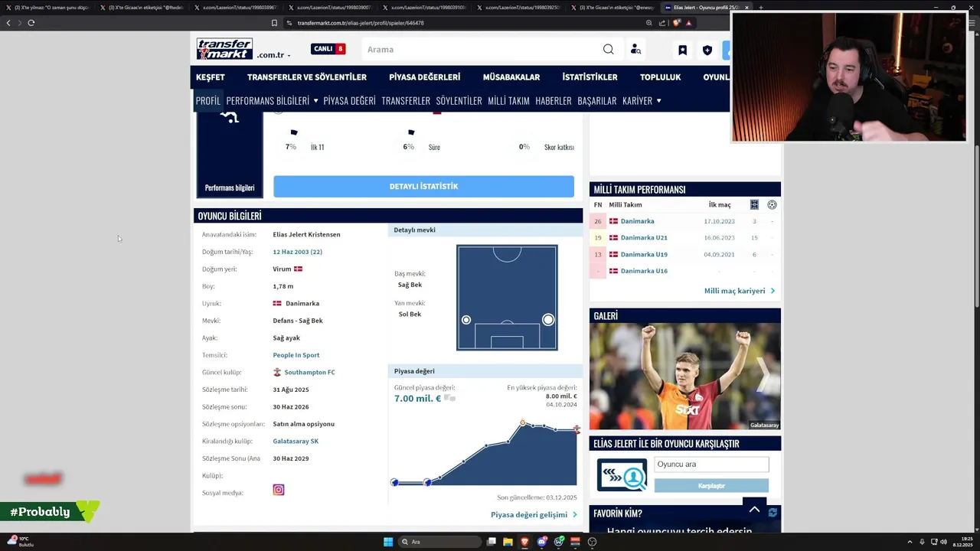Click the right-back position dot on pitch

click(x=548, y=319)
